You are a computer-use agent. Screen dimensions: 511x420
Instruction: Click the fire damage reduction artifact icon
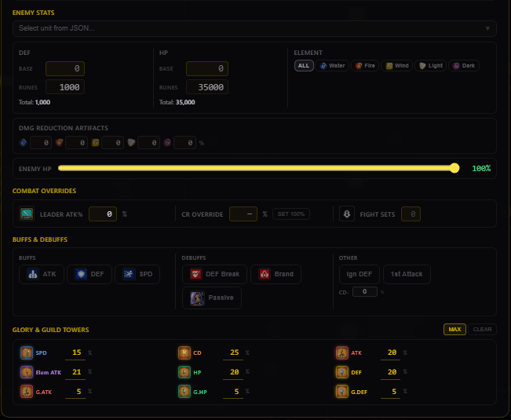click(59, 142)
